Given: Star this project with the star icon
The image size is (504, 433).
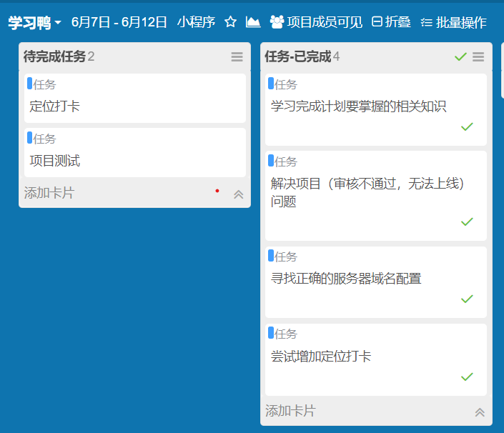Looking at the screenshot, I should 230,22.
